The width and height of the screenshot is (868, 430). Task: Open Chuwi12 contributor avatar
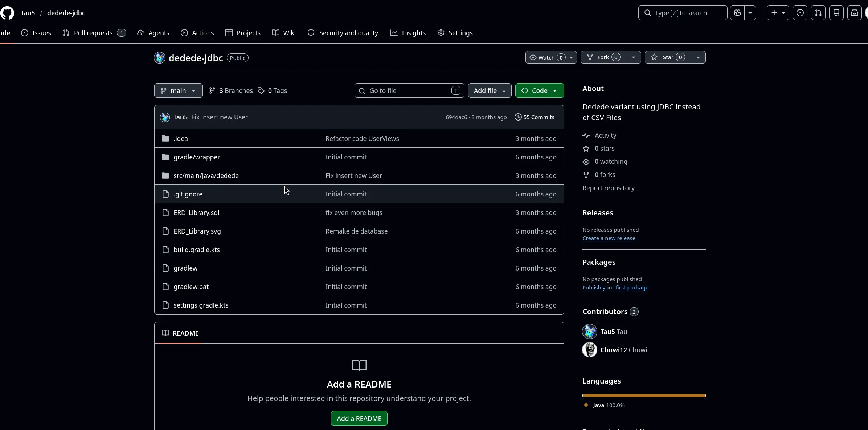click(x=590, y=350)
